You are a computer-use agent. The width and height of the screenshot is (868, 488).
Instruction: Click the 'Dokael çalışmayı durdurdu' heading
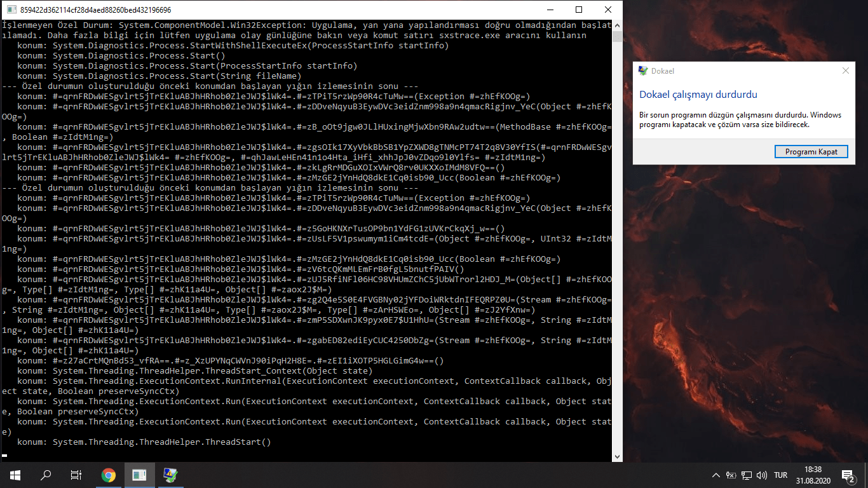pyautogui.click(x=698, y=95)
